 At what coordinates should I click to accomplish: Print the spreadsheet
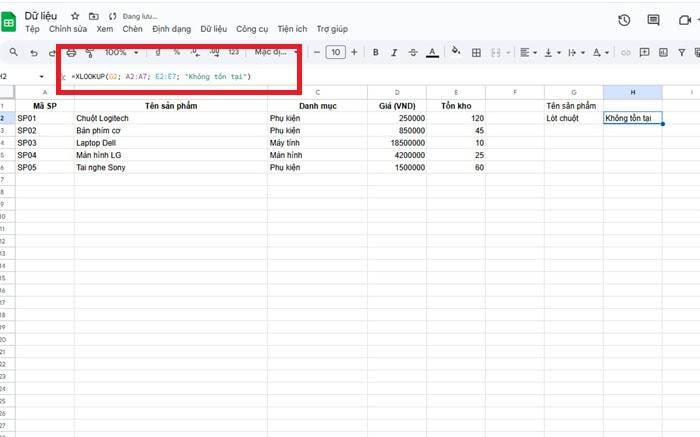click(x=71, y=53)
